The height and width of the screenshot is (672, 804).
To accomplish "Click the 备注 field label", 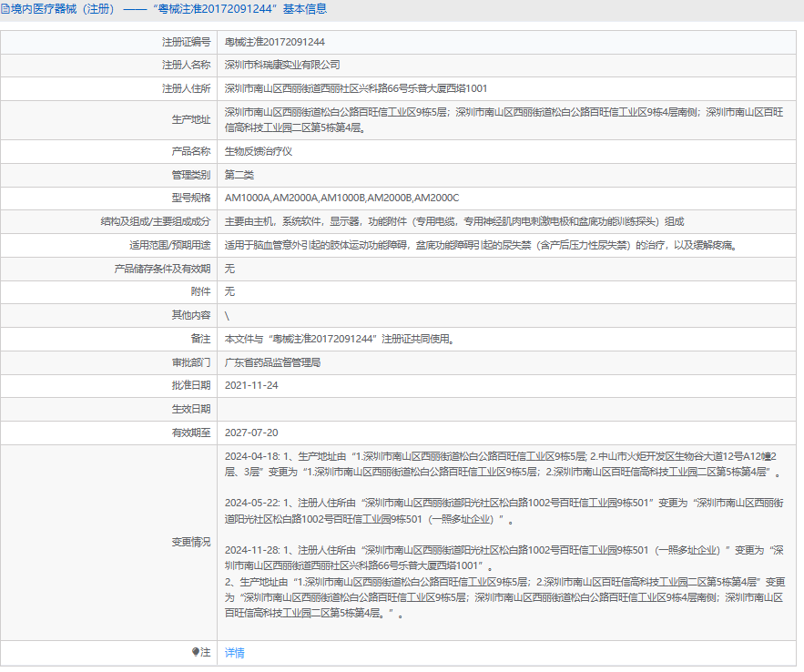I will (200, 339).
